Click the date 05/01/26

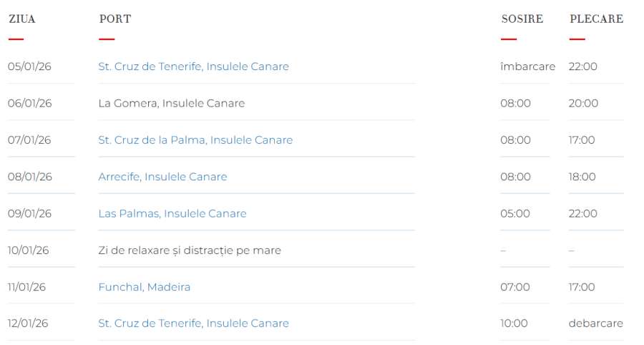pyautogui.click(x=29, y=67)
